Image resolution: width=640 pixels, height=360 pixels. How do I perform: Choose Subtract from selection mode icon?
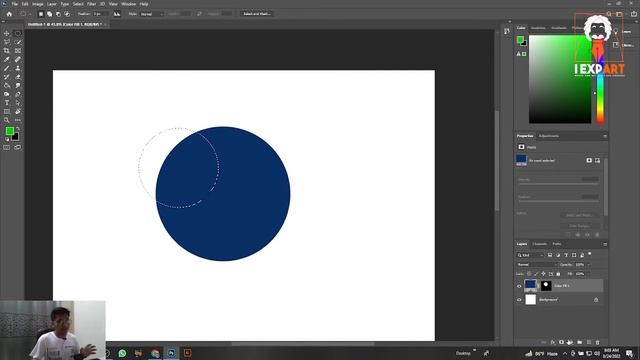[x=58, y=14]
